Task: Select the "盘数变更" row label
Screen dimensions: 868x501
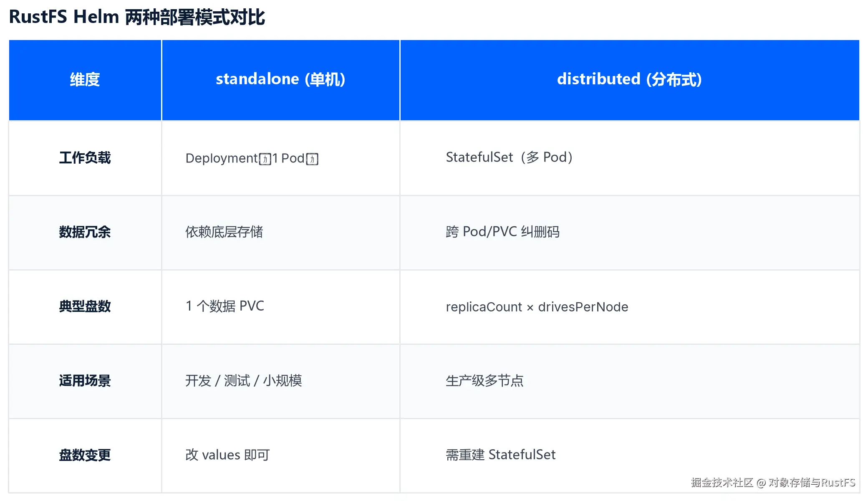Action: coord(85,455)
